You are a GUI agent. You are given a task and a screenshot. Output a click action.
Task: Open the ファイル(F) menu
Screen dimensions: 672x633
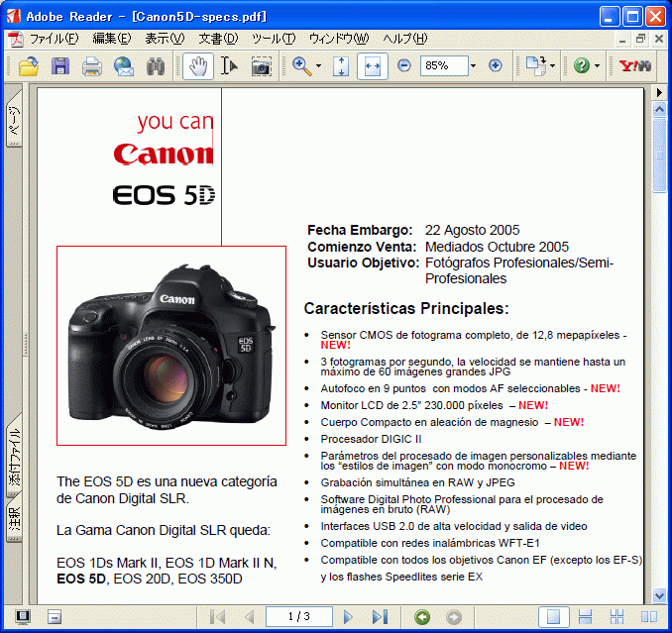coord(54,39)
